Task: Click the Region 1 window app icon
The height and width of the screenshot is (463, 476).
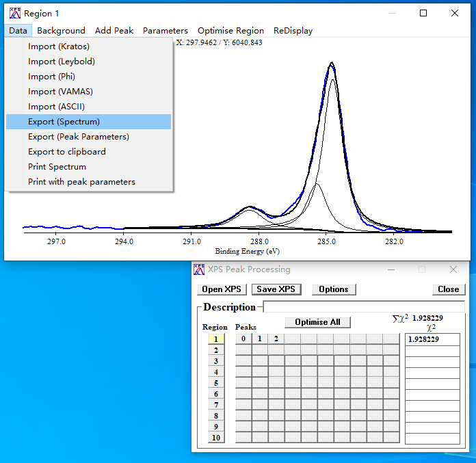Action: pyautogui.click(x=14, y=14)
